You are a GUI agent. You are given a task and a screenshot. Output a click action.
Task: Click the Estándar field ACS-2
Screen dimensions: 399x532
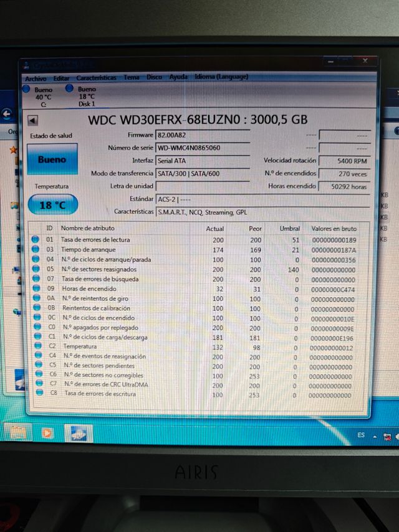[x=262, y=199]
